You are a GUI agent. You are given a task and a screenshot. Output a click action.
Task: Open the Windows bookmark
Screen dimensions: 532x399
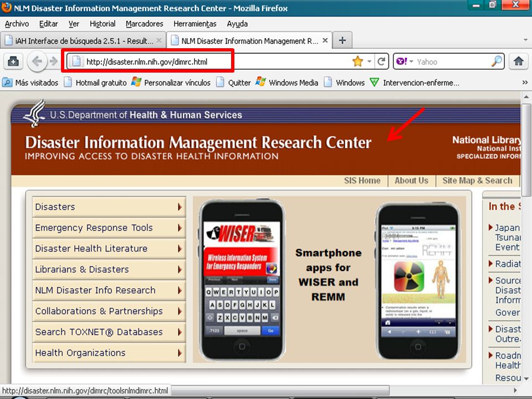344,83
